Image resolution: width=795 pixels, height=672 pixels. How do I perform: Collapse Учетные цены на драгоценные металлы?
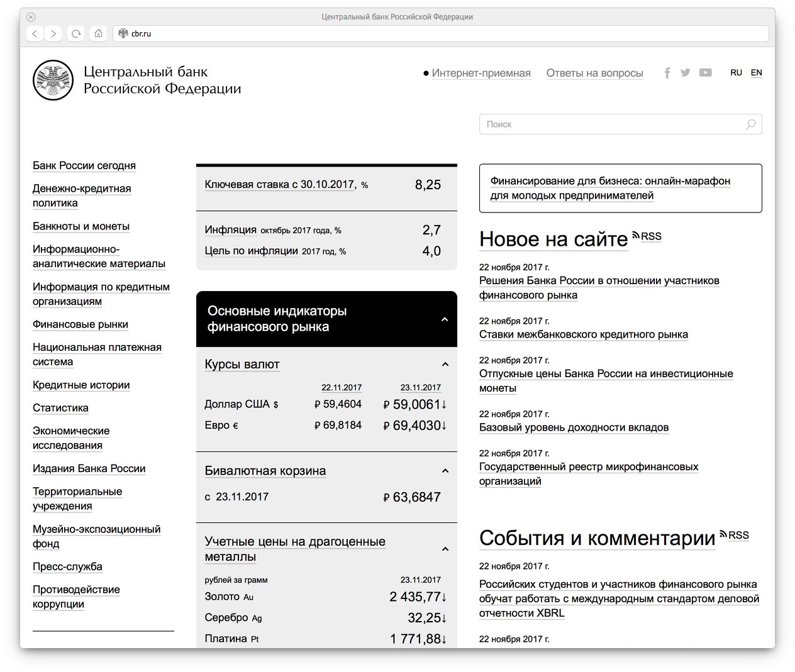[445, 549]
